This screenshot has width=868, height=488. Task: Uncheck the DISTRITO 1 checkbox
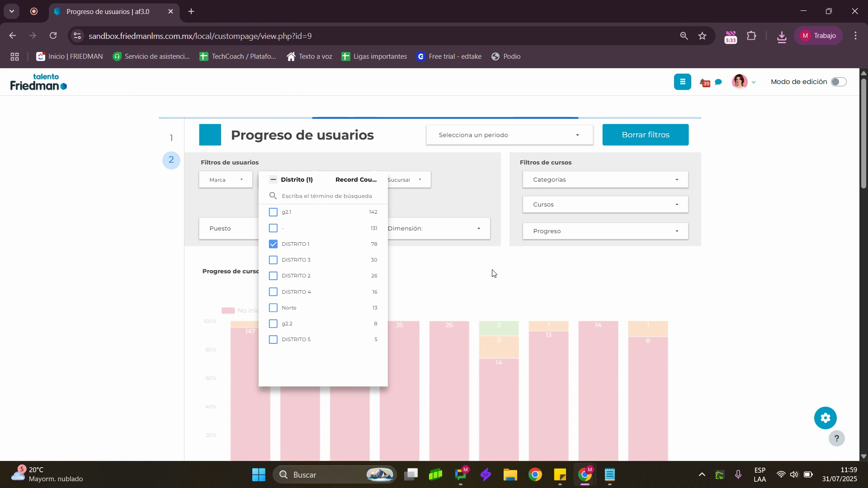(273, 244)
